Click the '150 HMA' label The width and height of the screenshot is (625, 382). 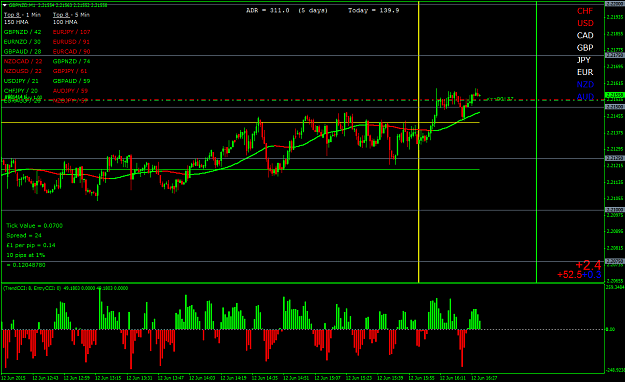[x=16, y=22]
